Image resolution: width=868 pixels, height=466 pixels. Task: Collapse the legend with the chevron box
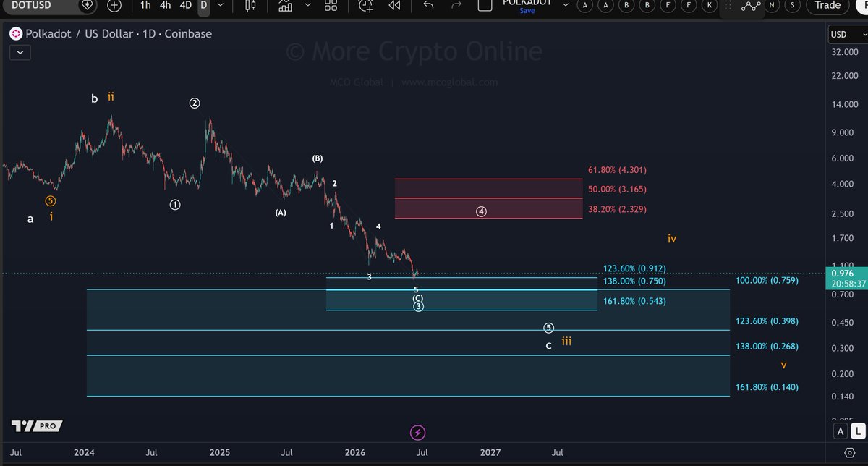(x=20, y=51)
